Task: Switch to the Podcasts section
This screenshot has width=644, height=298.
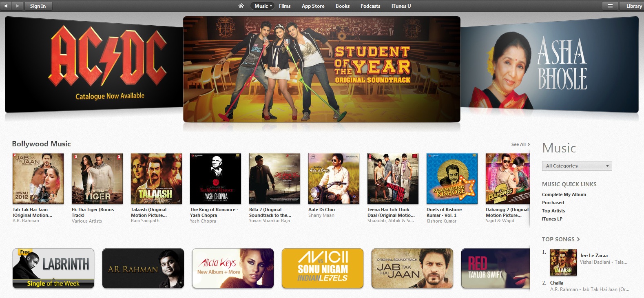Action: 370,6
